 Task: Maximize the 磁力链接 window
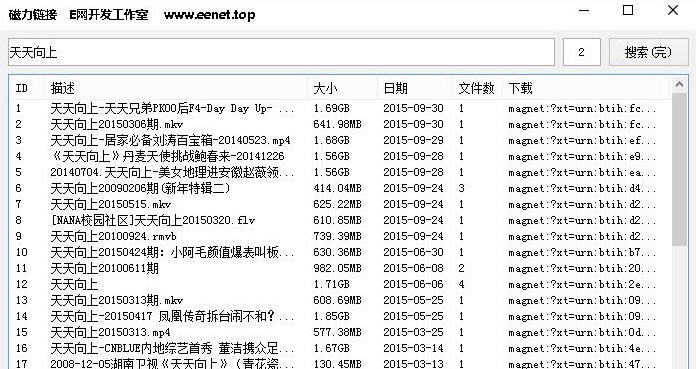coord(628,11)
